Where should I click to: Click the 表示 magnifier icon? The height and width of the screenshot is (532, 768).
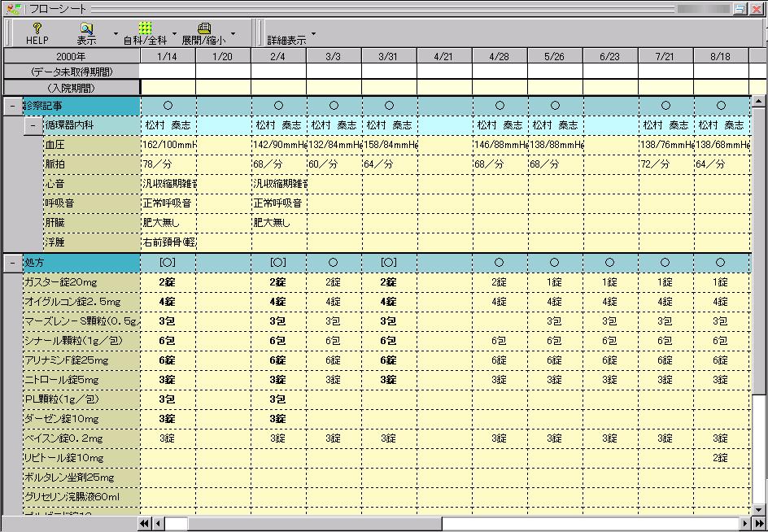coord(86,28)
